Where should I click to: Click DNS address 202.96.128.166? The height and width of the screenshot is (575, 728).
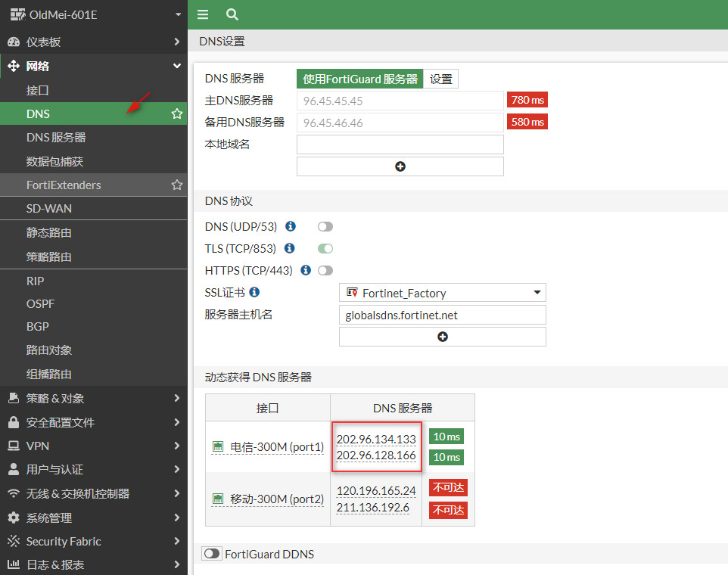376,455
